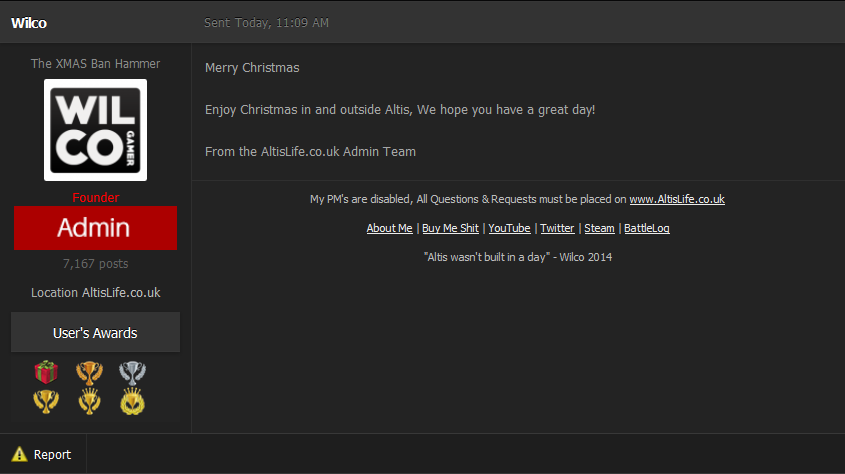
Task: Open the Twitter link
Action: pos(557,228)
